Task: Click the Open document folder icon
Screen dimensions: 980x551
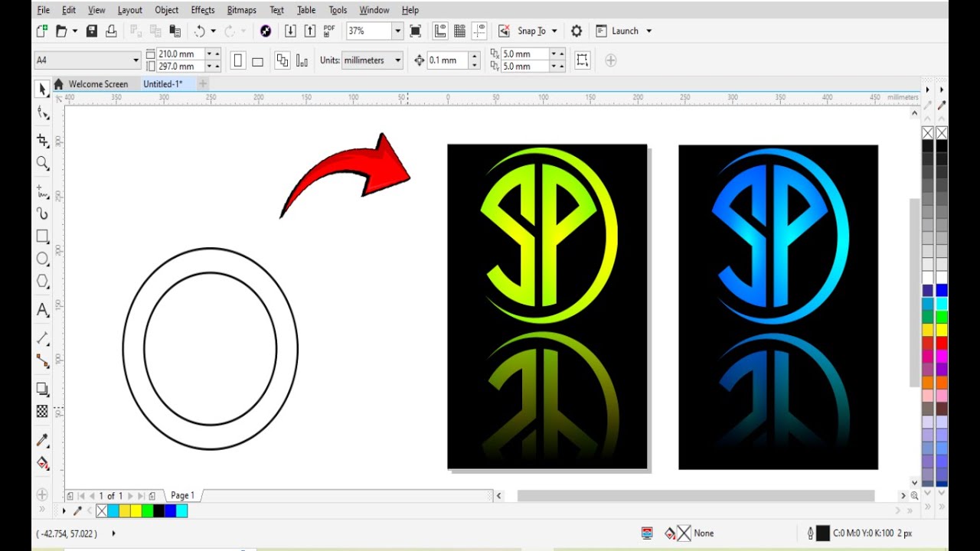Action: click(61, 31)
